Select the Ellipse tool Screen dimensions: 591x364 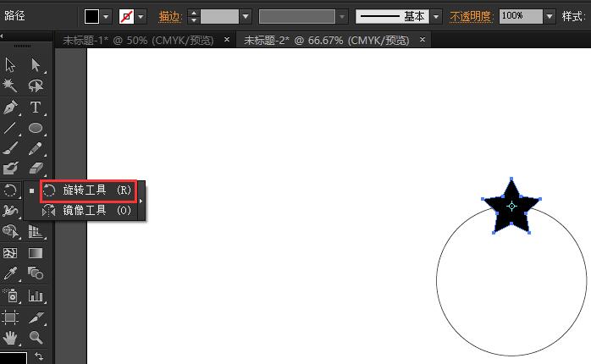(36, 128)
